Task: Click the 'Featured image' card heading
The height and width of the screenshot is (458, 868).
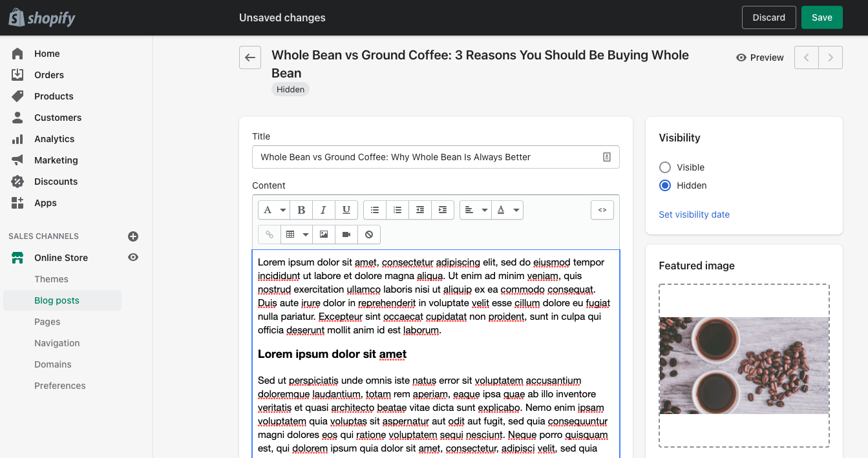Action: (x=697, y=265)
